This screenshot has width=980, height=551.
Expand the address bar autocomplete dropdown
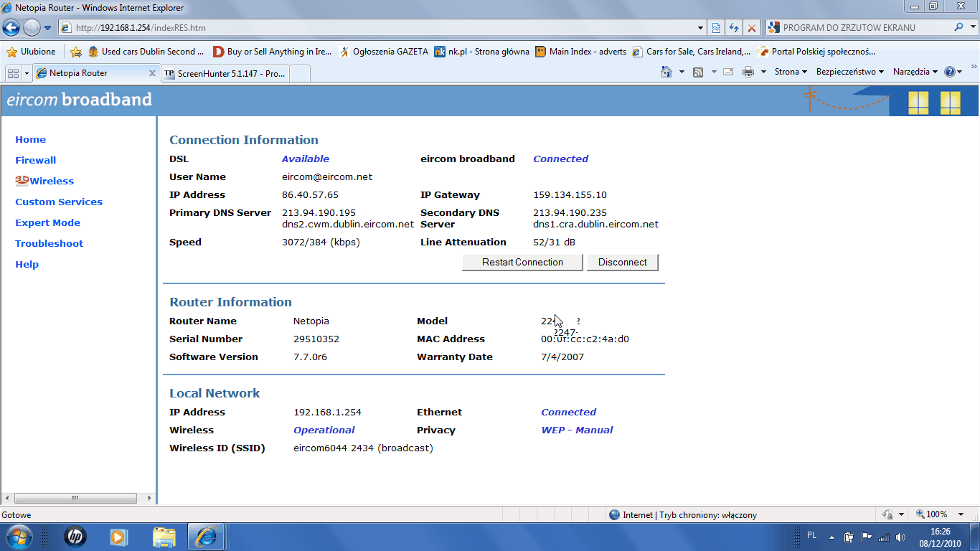701,28
